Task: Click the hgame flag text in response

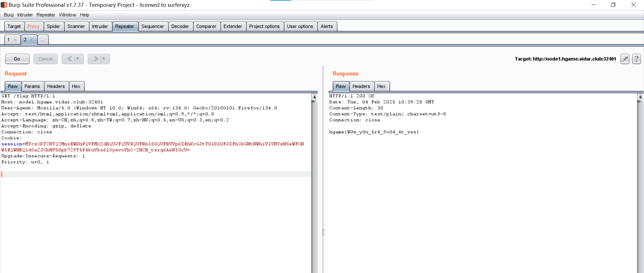Action: tap(374, 132)
